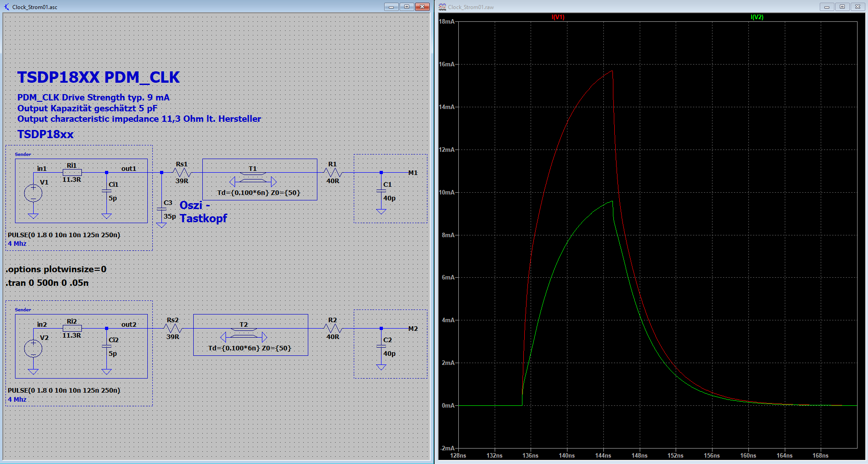Click the M1 net label

pos(412,173)
